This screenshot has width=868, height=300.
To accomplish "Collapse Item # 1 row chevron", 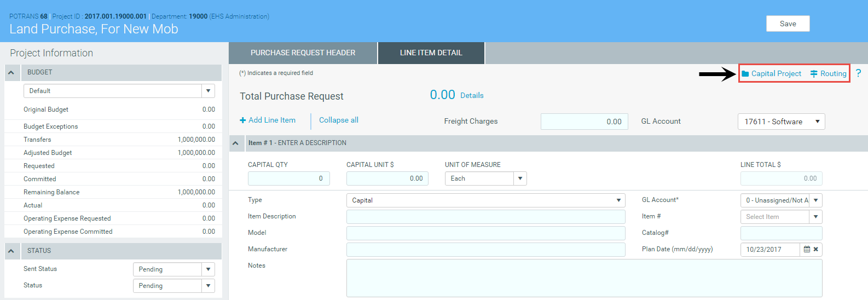I will tap(235, 143).
